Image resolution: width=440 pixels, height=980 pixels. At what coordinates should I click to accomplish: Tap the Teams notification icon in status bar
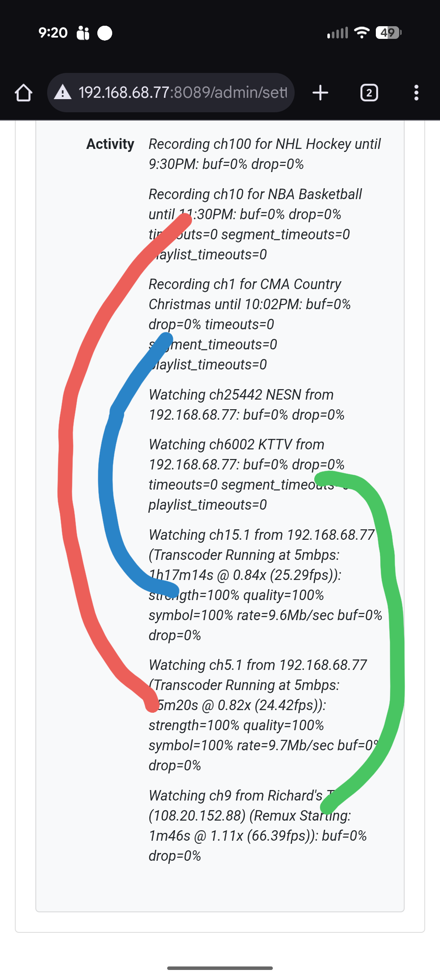click(x=83, y=33)
